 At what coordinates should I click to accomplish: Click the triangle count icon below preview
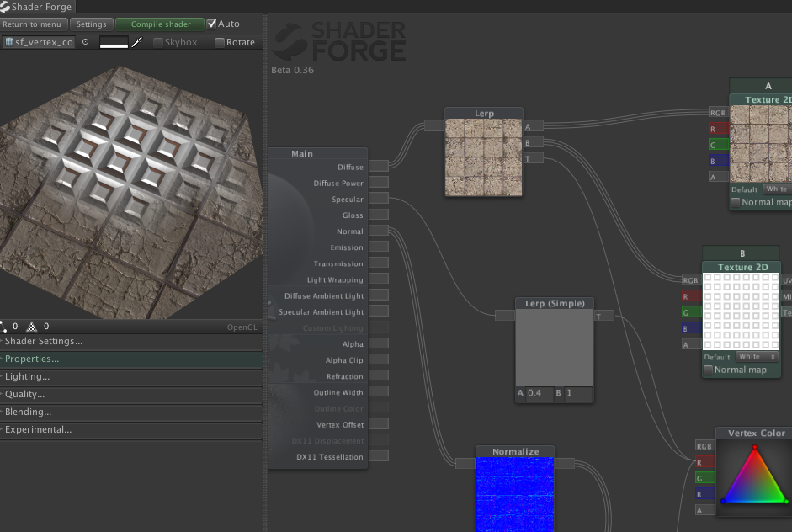coord(32,326)
